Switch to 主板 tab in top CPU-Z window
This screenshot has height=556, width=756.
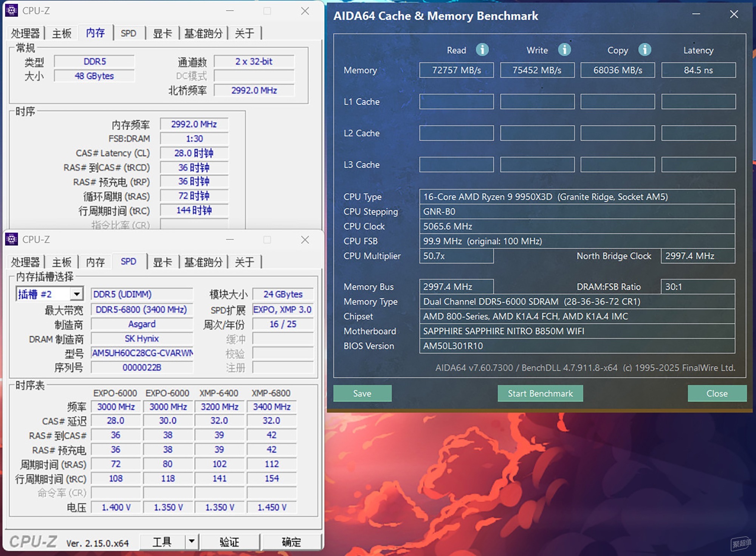click(x=62, y=33)
